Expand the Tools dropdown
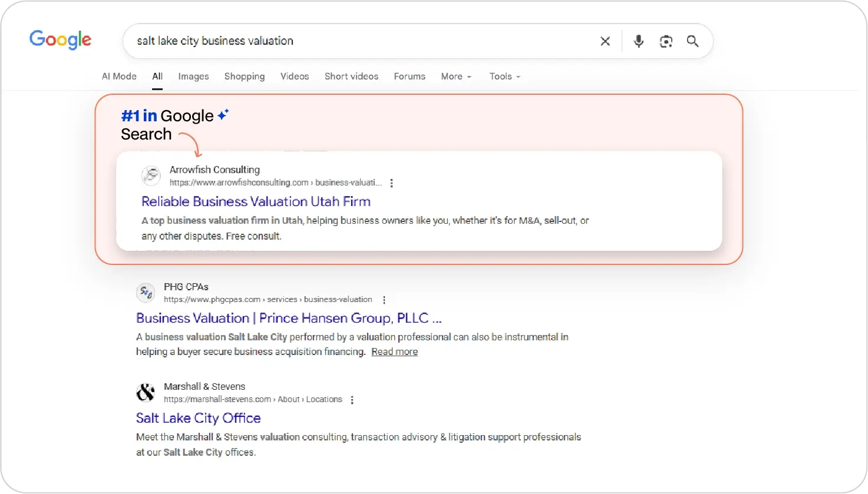The image size is (868, 494). click(x=504, y=77)
